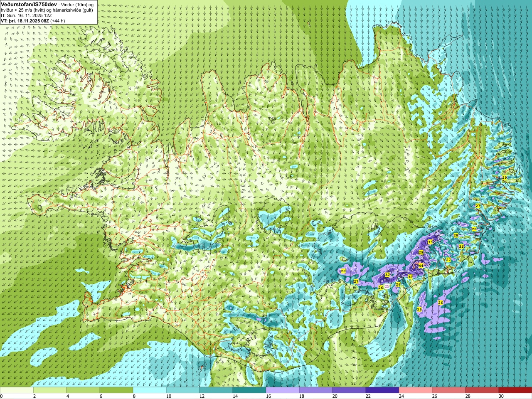Click the 'VT: þri. 18.11.2025 08Z (+44 h)' line
The height and width of the screenshot is (399, 532).
click(33, 21)
